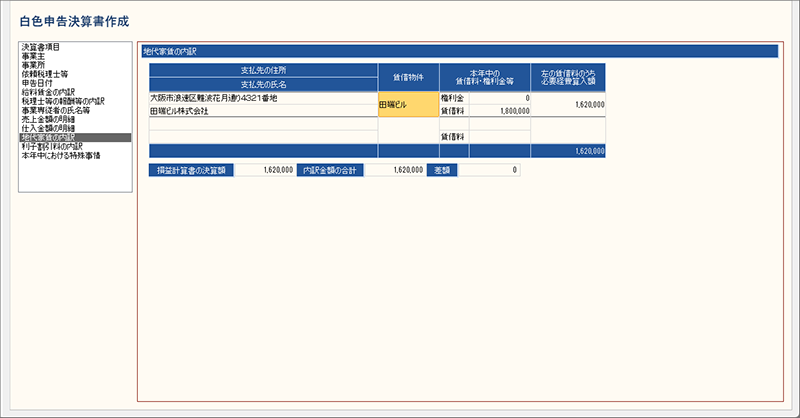Image resolution: width=800 pixels, height=418 pixels.
Task: Select 税理士等の報酬等の内訳 list item
Action: click(x=62, y=101)
